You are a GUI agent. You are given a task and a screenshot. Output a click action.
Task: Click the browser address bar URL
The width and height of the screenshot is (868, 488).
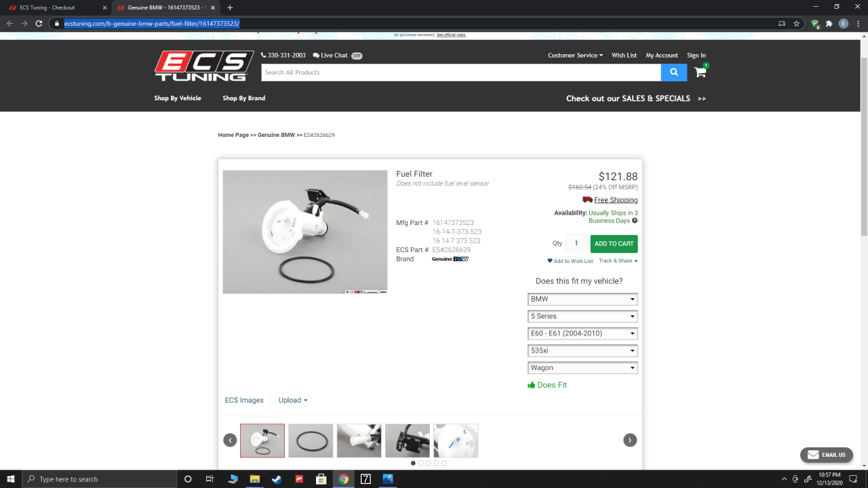click(x=152, y=23)
